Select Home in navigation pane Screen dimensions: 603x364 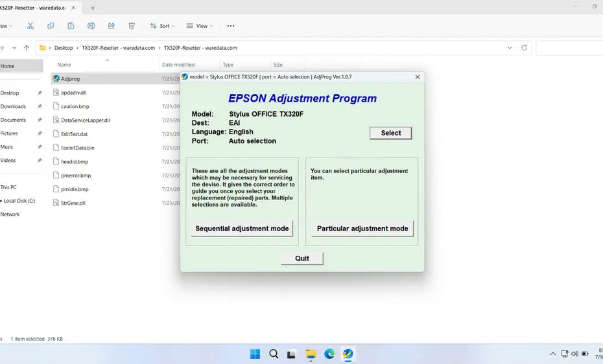(x=21, y=66)
